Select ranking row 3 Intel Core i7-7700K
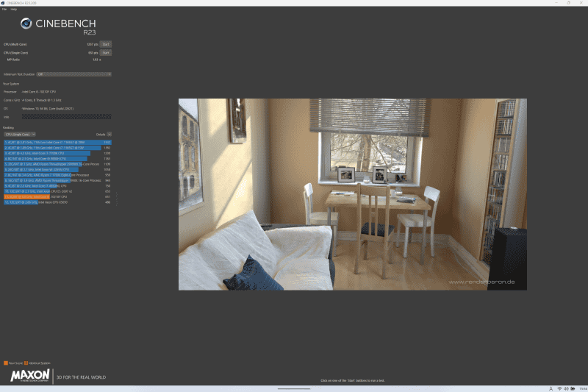Image resolution: width=588 pixels, height=392 pixels. [x=58, y=154]
